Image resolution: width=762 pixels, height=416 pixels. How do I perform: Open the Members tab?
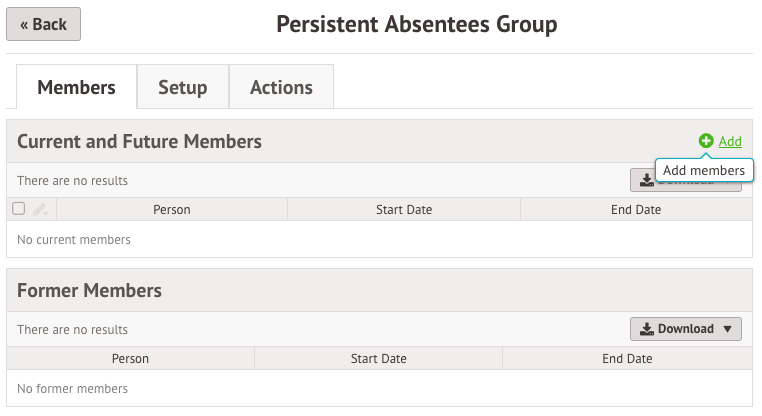76,87
